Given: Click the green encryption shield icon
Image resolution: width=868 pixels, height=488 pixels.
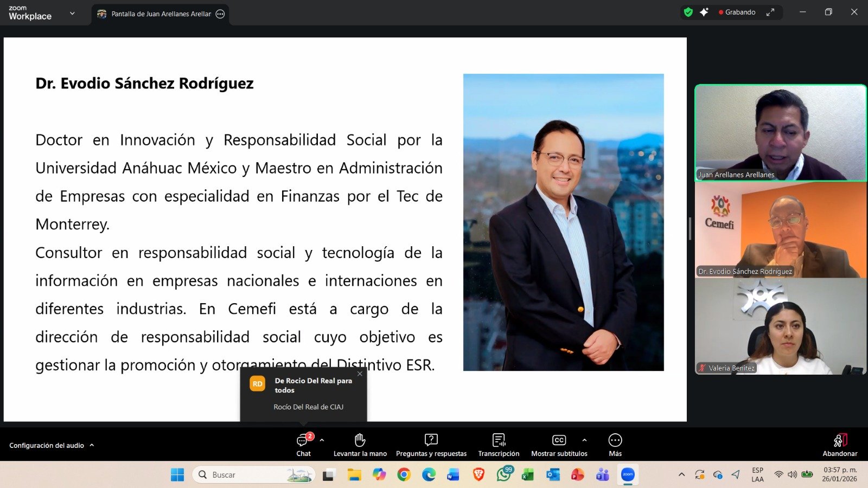Looking at the screenshot, I should [688, 12].
